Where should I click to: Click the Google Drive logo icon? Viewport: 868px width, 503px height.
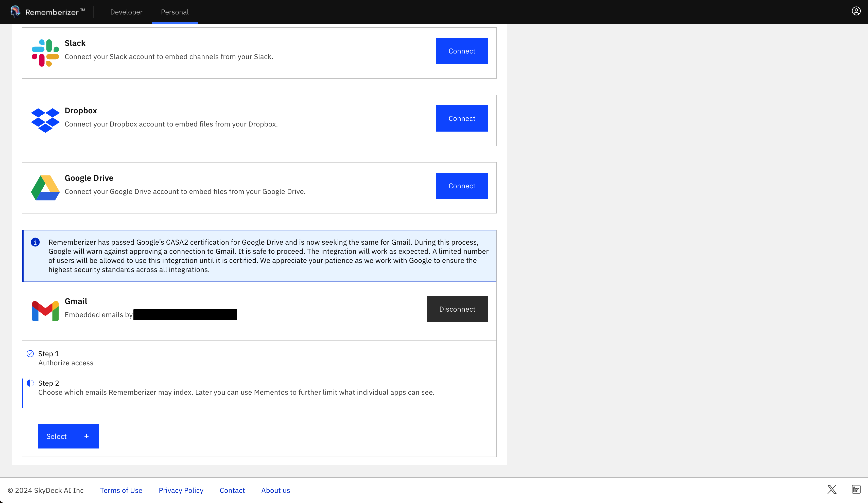tap(45, 187)
